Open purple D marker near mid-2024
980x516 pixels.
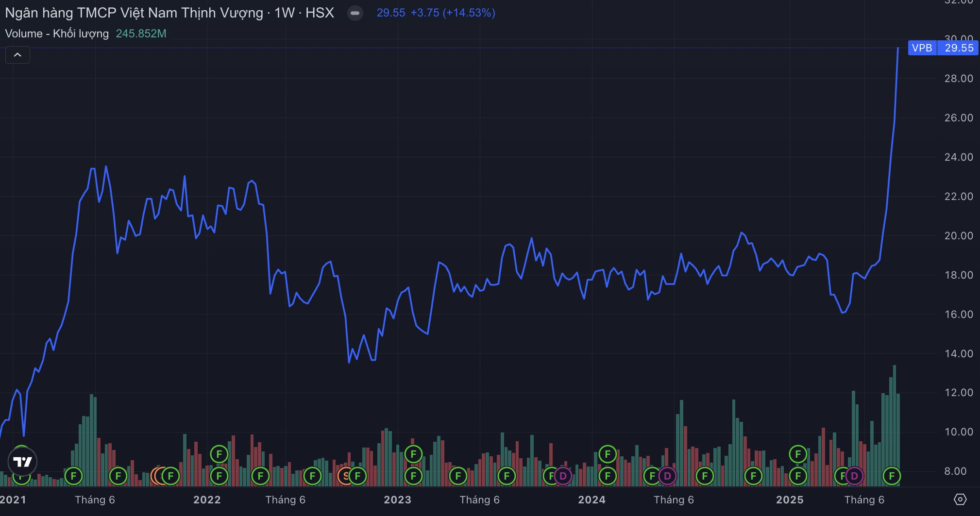[667, 476]
